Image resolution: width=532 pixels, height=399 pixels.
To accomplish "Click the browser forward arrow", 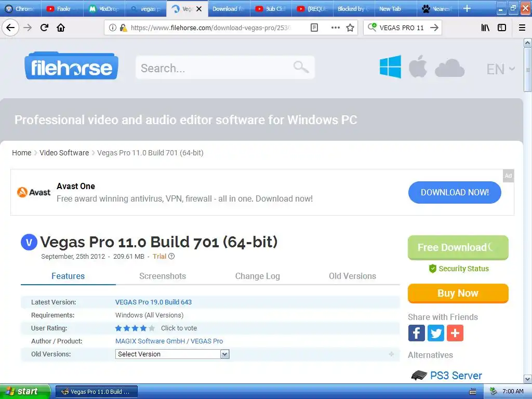I will pyautogui.click(x=28, y=28).
